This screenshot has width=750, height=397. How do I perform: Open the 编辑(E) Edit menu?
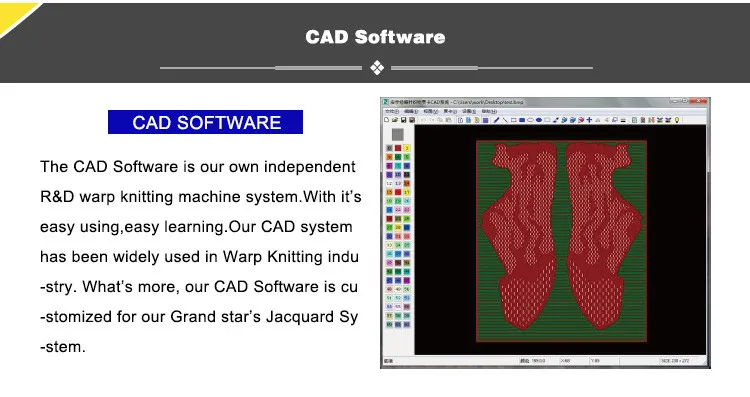coord(411,111)
